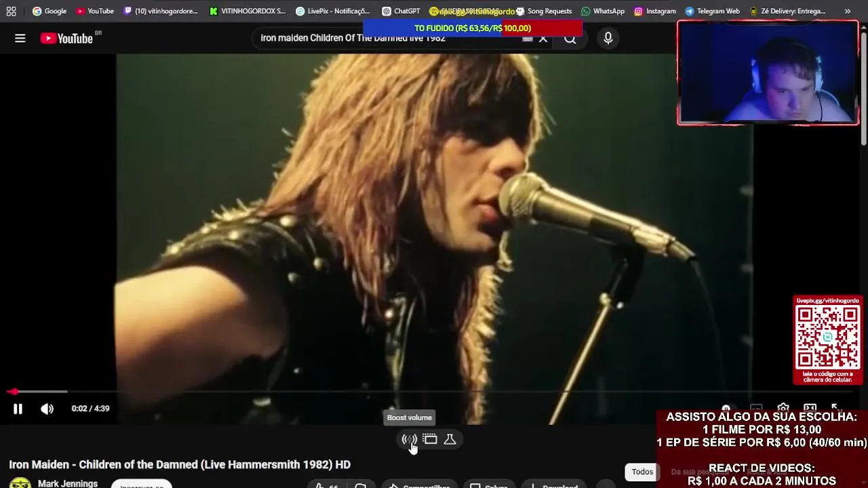Open the Zé Delivery bookmark

point(787,11)
